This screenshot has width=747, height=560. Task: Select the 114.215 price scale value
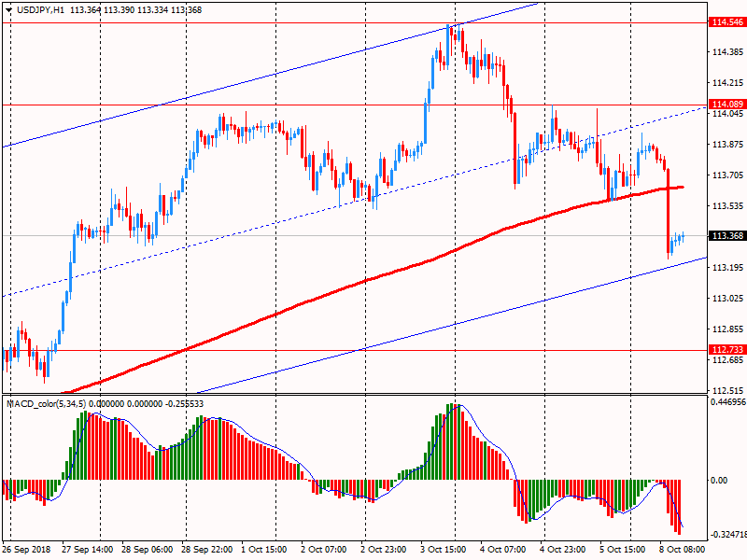[x=727, y=83]
